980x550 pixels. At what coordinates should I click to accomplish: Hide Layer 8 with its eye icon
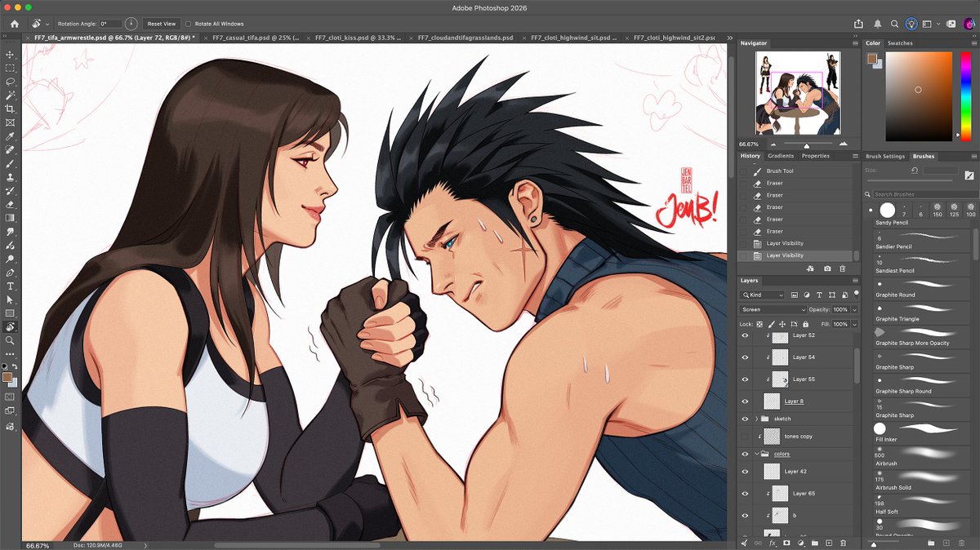pyautogui.click(x=745, y=401)
